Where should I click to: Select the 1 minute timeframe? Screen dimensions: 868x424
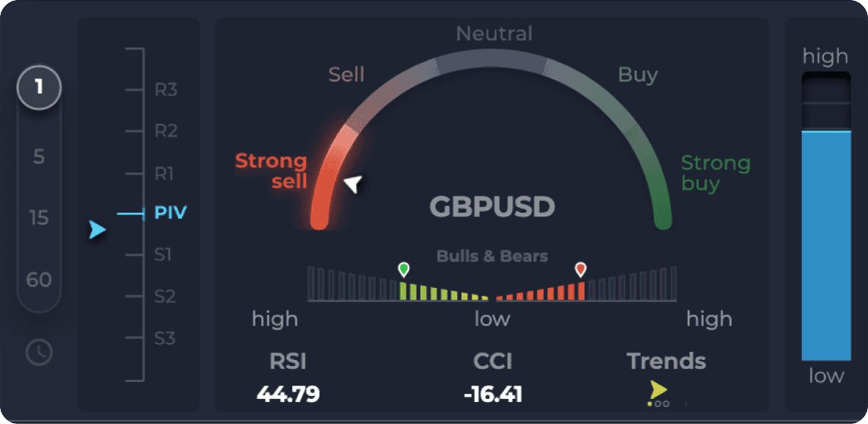pos(39,88)
